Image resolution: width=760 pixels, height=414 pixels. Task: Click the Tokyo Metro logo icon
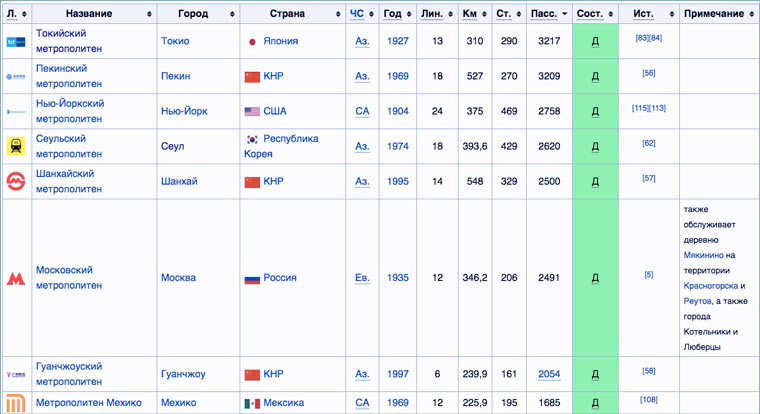click(16, 42)
